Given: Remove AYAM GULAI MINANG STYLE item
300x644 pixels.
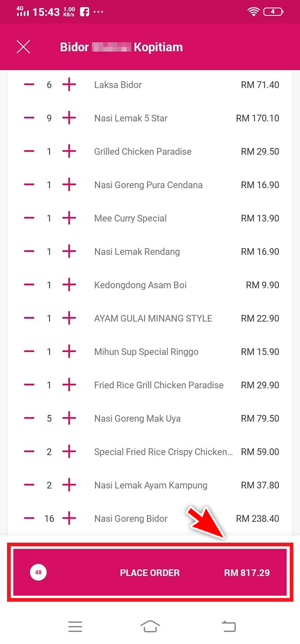Looking at the screenshot, I should click(x=29, y=318).
